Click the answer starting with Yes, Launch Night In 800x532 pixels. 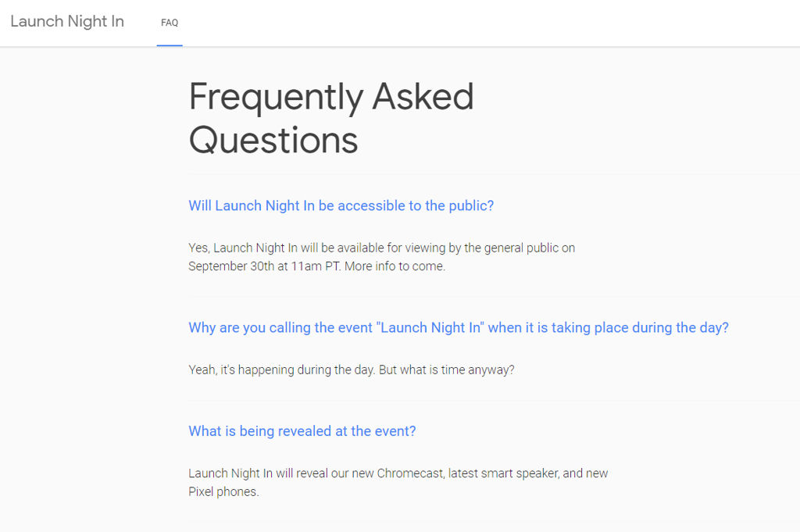click(381, 248)
